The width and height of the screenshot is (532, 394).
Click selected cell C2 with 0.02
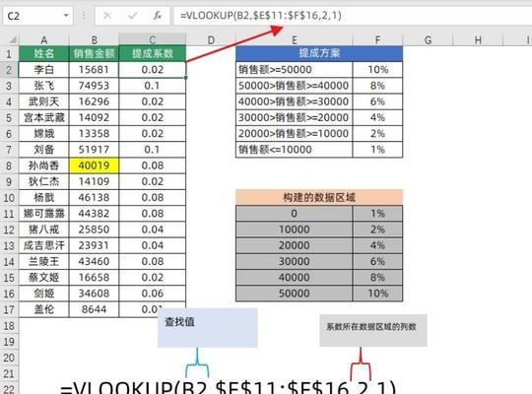click(x=153, y=70)
